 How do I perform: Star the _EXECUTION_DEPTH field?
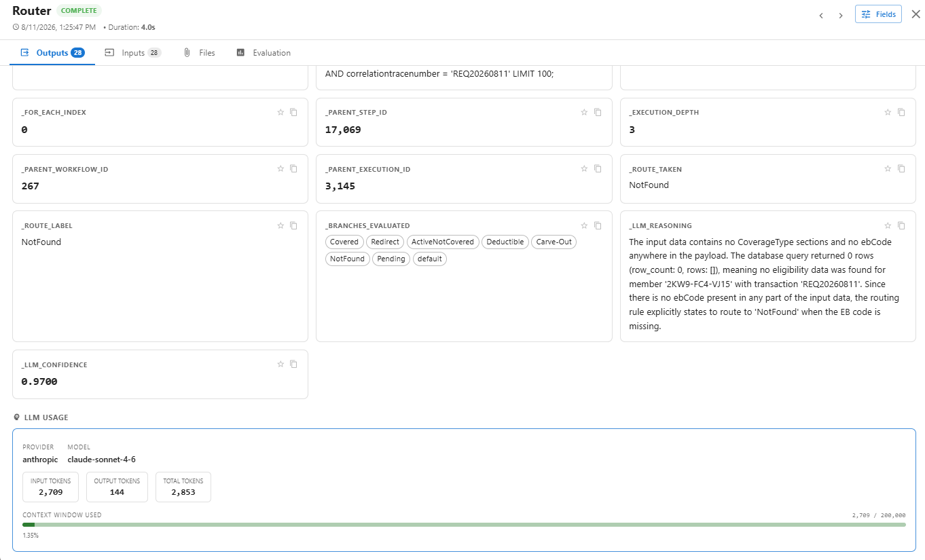(x=888, y=112)
